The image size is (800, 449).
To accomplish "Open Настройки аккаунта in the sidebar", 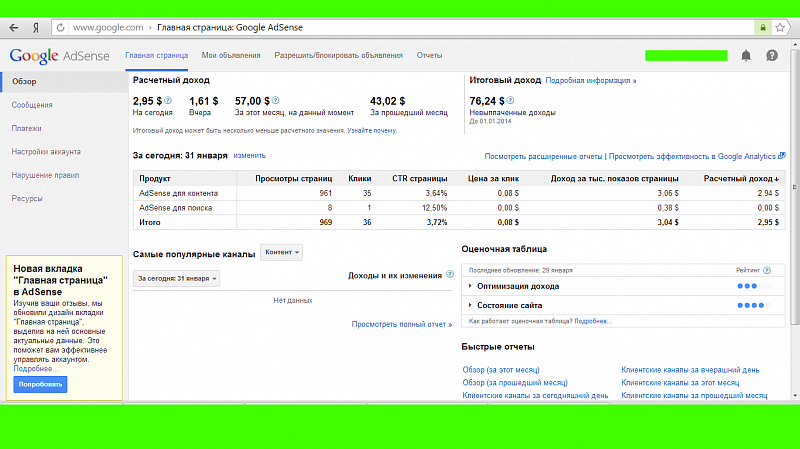I will pos(46,152).
